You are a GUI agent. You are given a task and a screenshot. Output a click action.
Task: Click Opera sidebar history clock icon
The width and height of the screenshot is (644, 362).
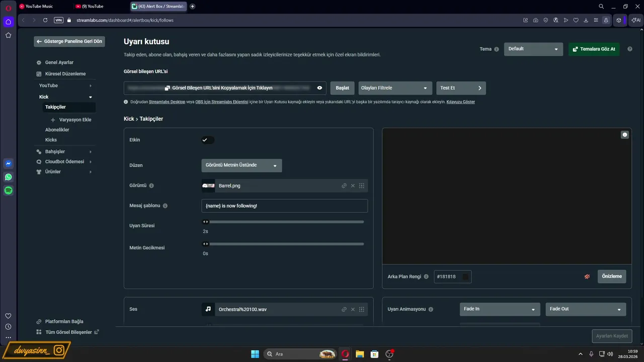click(8, 327)
